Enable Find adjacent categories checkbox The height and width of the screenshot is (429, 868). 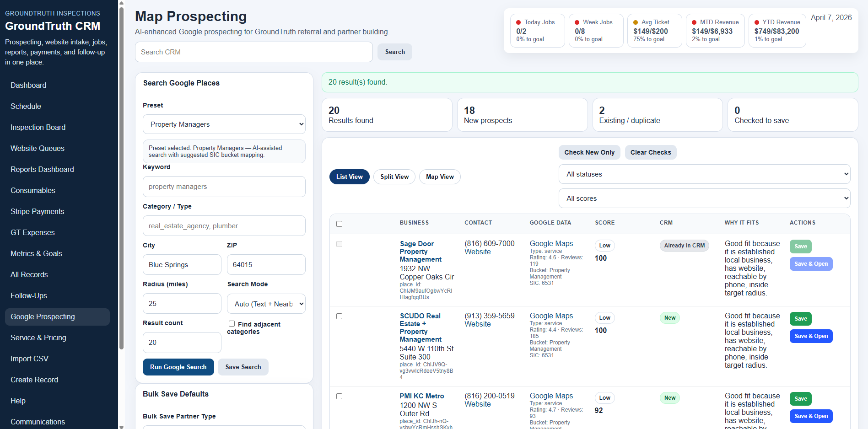coord(232,324)
